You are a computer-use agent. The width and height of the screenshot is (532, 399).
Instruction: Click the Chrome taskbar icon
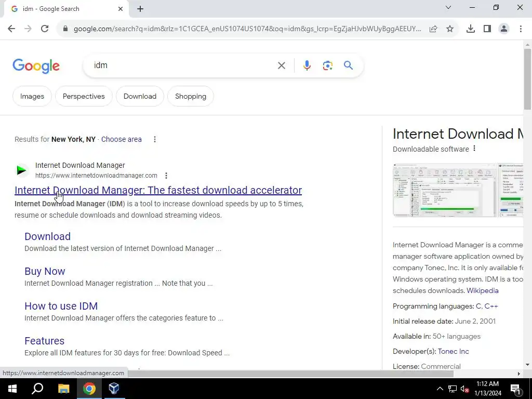click(89, 389)
